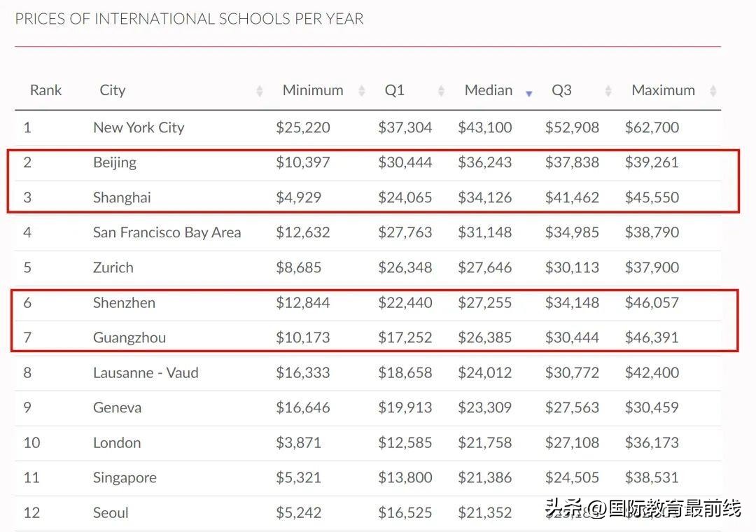Screen dimensions: 756x532
Task: Toggle descending sort on the Maximum column
Action: (713, 90)
